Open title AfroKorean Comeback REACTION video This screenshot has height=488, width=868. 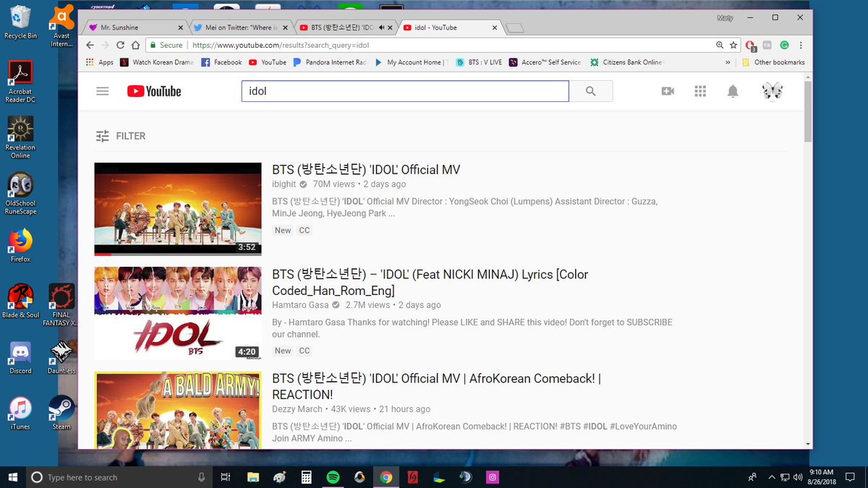click(x=436, y=387)
